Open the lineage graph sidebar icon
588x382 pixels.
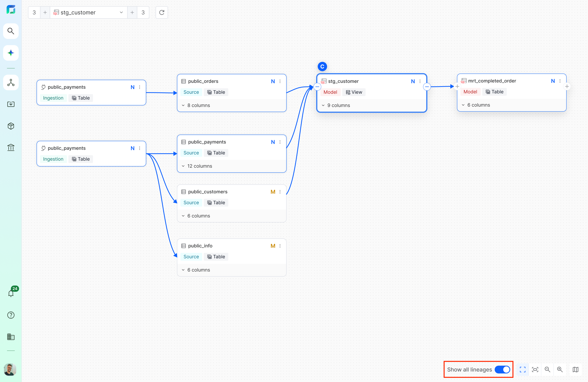(11, 82)
